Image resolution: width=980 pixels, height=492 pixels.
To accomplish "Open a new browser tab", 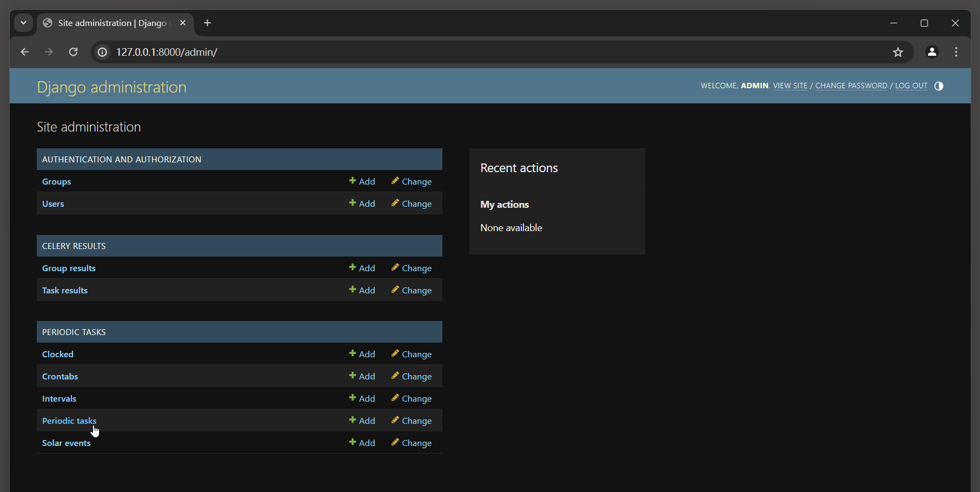I will [207, 23].
